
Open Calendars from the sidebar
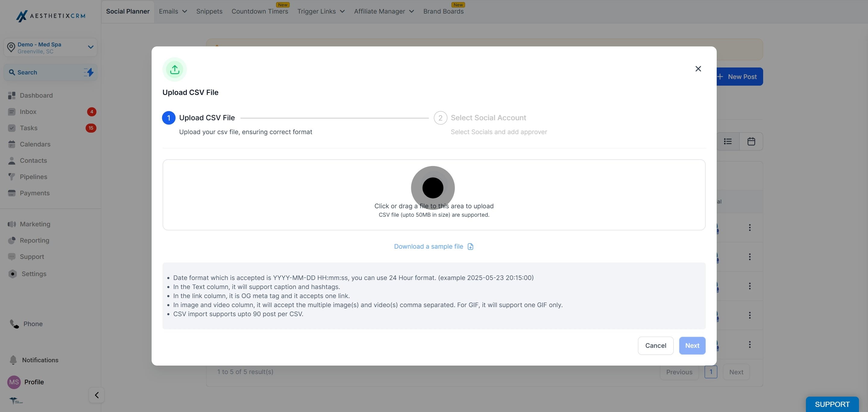click(x=35, y=144)
